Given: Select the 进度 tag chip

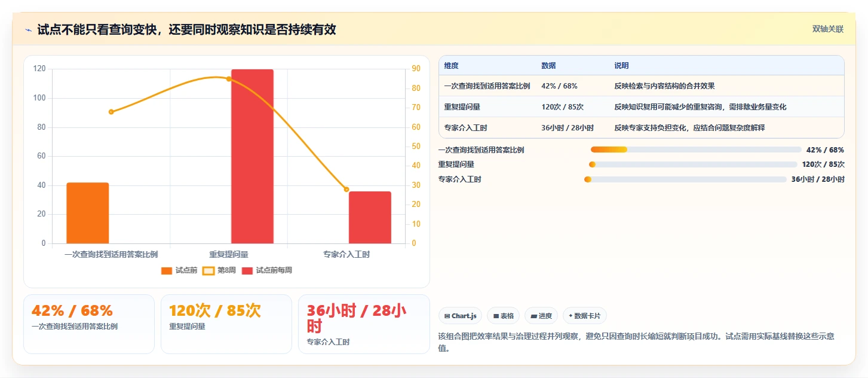Looking at the screenshot, I should (541, 316).
